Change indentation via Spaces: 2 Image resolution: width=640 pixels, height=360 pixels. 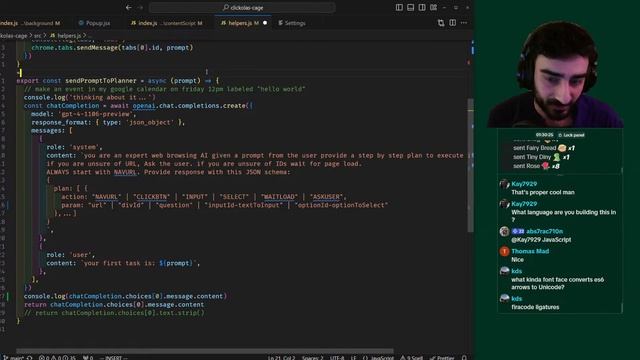(x=312, y=358)
